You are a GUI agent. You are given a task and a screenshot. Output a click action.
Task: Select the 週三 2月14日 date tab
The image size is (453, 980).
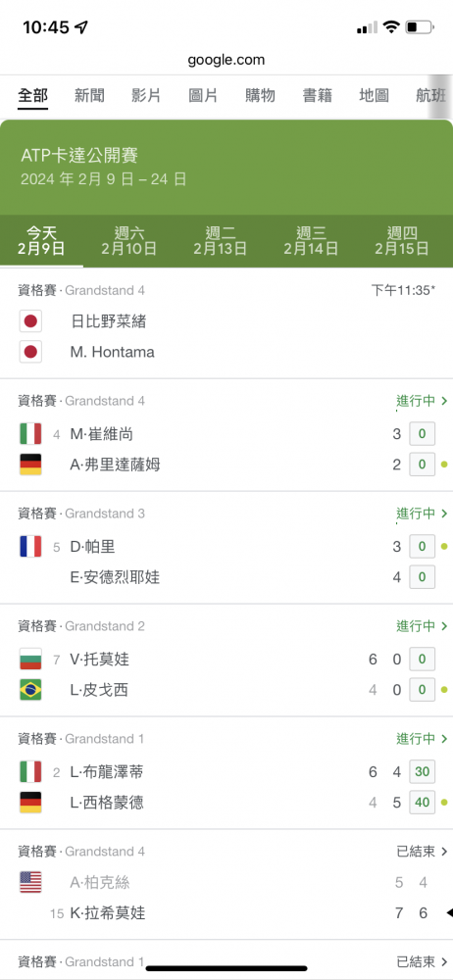pos(311,241)
